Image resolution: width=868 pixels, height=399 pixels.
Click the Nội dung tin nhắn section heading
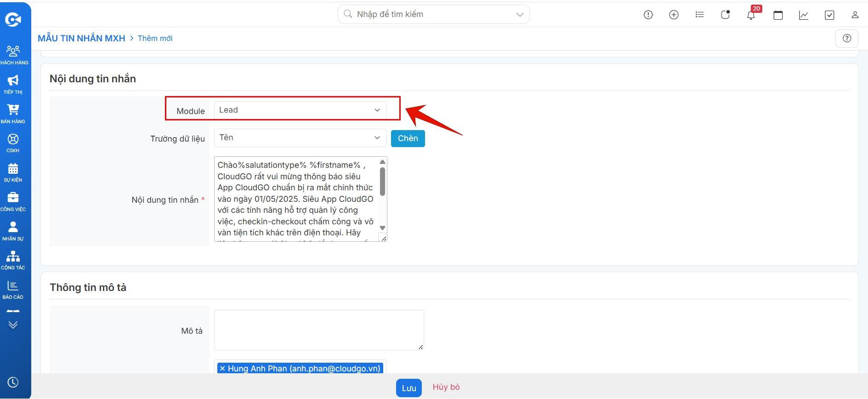(x=93, y=79)
